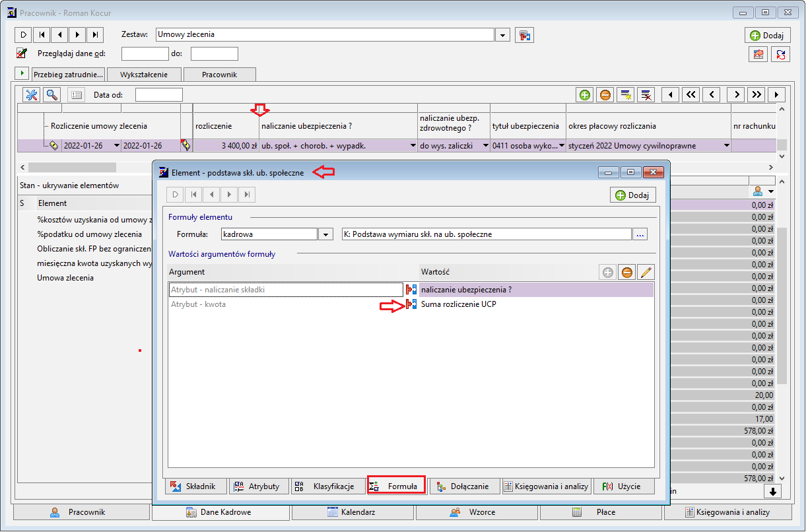Expand the Zestaw 'Umowy zlecenia' dropdown
The width and height of the screenshot is (808, 532).
(x=503, y=35)
